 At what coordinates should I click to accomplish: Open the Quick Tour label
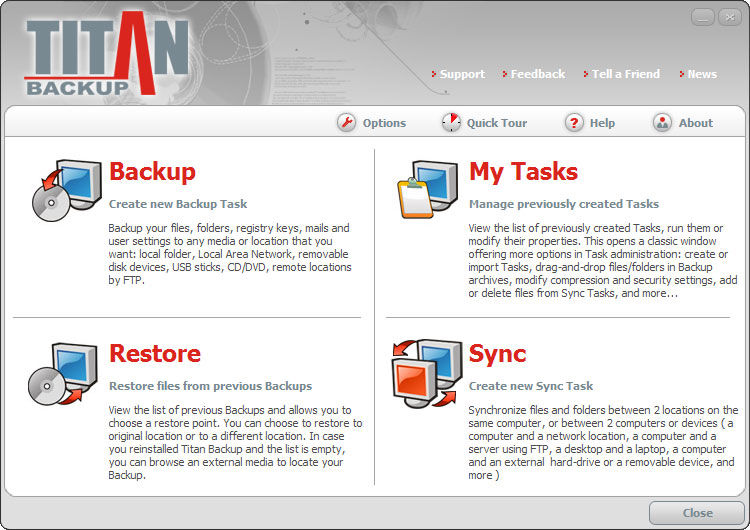coord(496,123)
